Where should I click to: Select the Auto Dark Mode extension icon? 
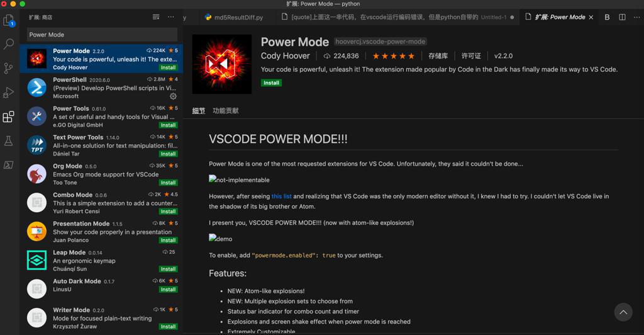[36, 288]
